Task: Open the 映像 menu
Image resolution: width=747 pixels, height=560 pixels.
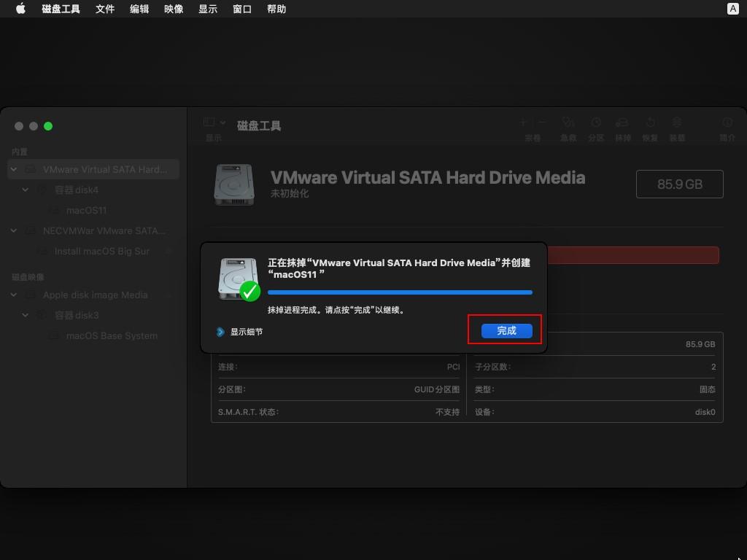Action: (173, 9)
